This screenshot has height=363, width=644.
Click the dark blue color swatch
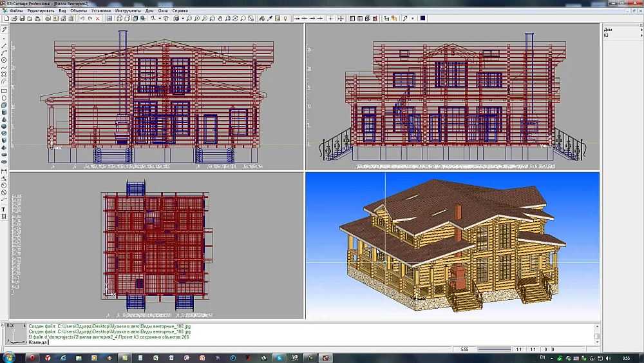pos(422,19)
